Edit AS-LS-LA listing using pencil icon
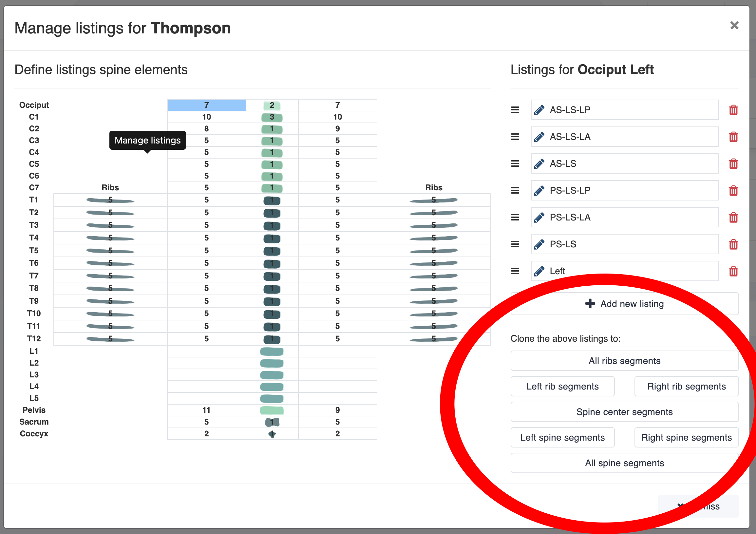The width and height of the screenshot is (756, 534). [x=539, y=137]
